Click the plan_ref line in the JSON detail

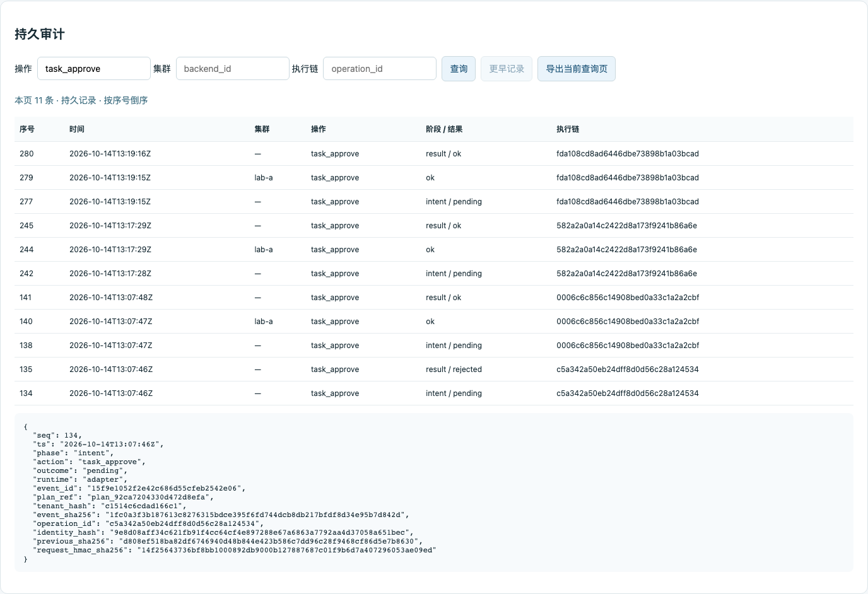click(124, 498)
